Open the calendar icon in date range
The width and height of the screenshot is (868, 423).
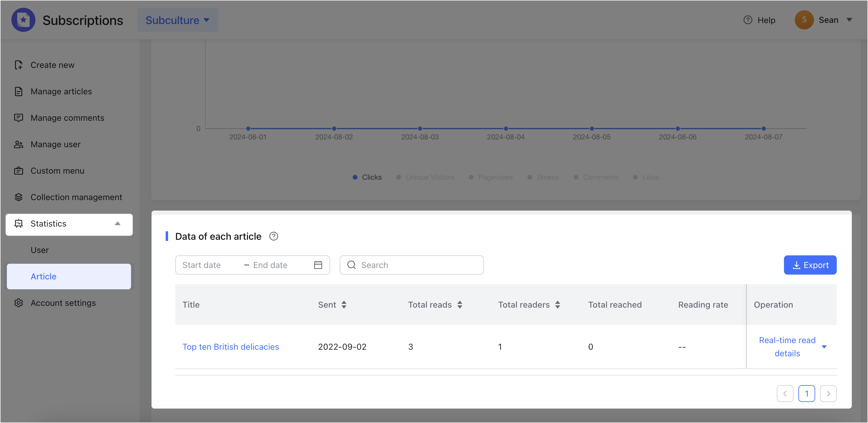pos(318,265)
